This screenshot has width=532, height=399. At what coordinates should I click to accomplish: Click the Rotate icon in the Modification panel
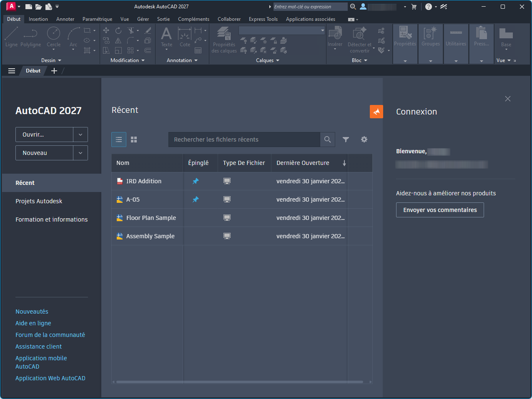(118, 30)
